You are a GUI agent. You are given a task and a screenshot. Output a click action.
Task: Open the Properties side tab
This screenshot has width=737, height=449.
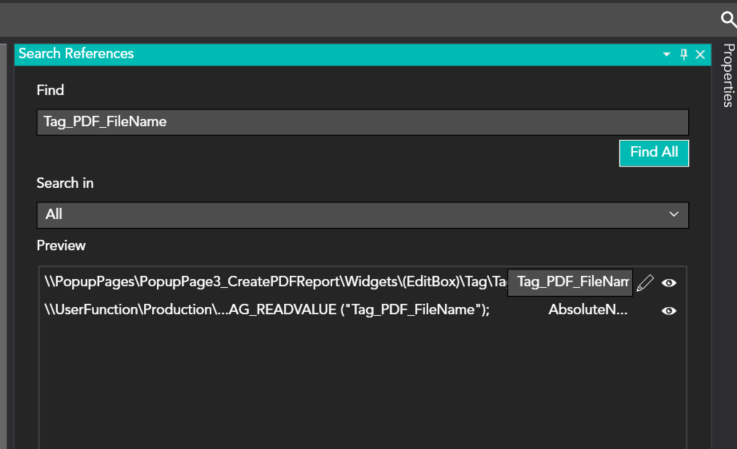tap(728, 76)
